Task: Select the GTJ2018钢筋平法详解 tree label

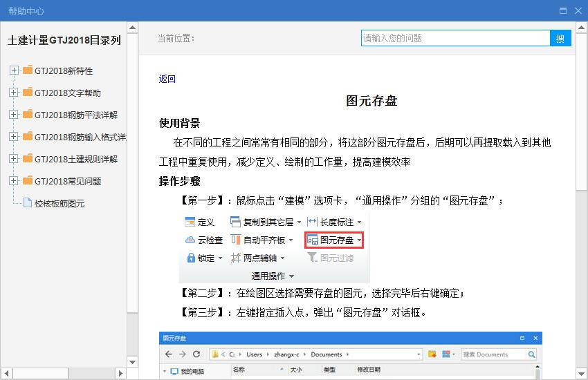Action: (x=76, y=115)
